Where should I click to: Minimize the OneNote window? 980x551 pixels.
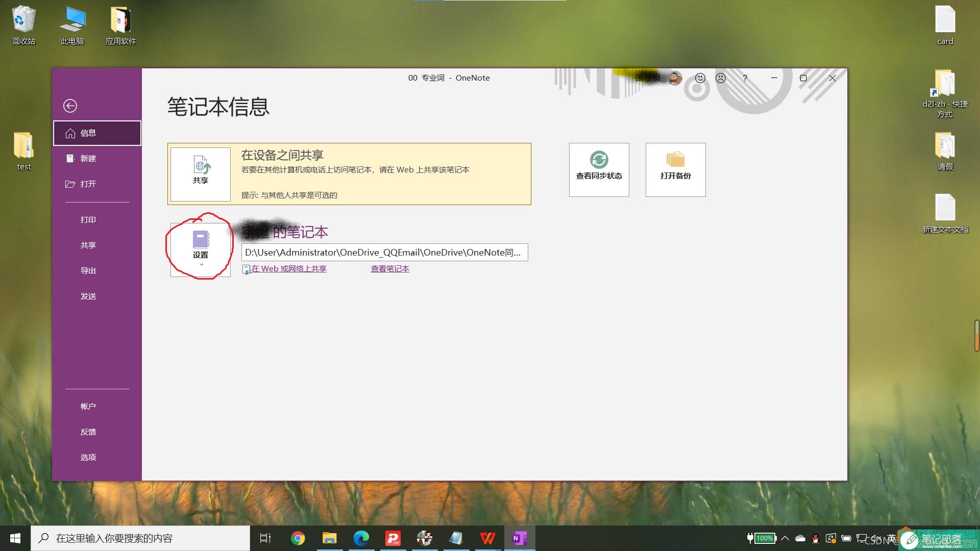click(774, 78)
